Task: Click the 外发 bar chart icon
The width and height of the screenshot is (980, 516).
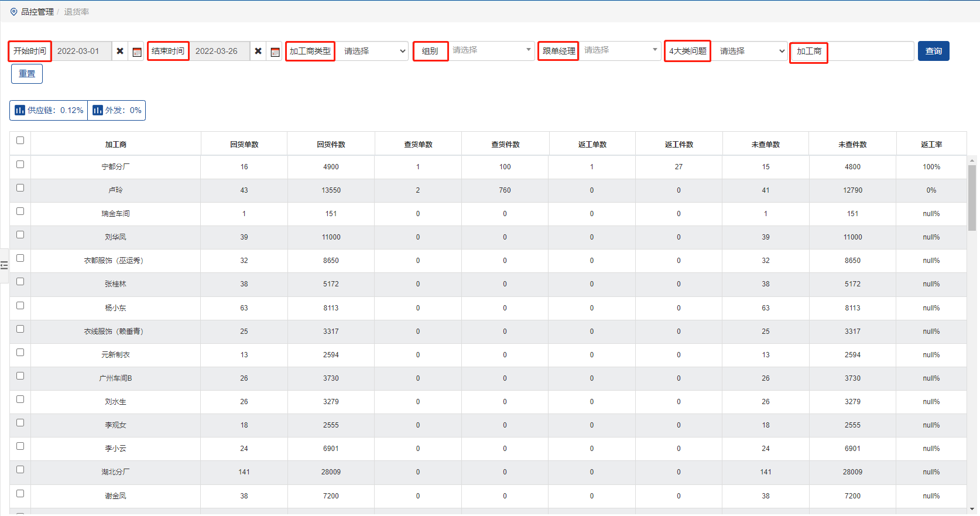Action: (x=98, y=110)
